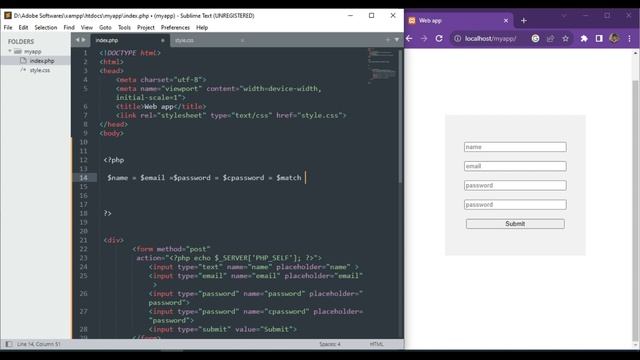This screenshot has height=360, width=640.
Task: View site information icon
Action: pyautogui.click(x=458, y=38)
